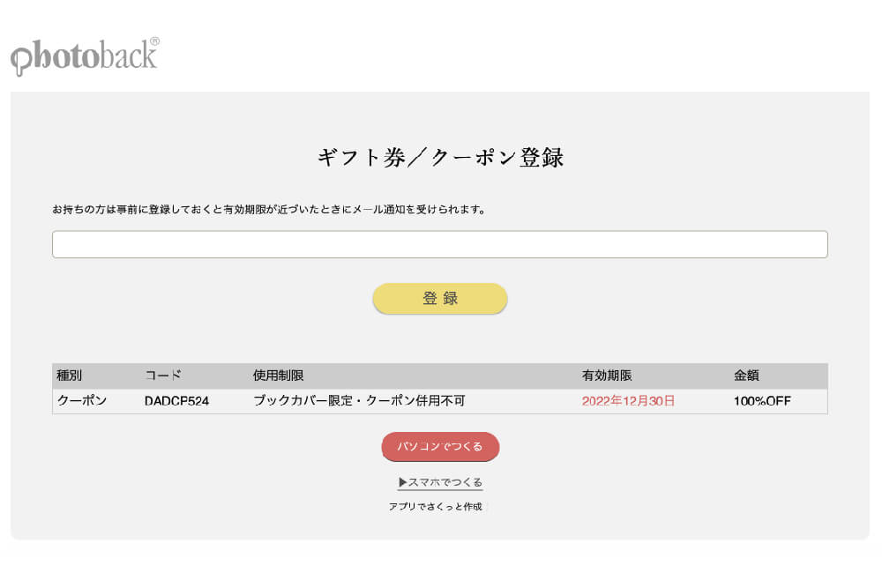Select the 種別 column header
Screen dimensions: 882x588
click(70, 376)
